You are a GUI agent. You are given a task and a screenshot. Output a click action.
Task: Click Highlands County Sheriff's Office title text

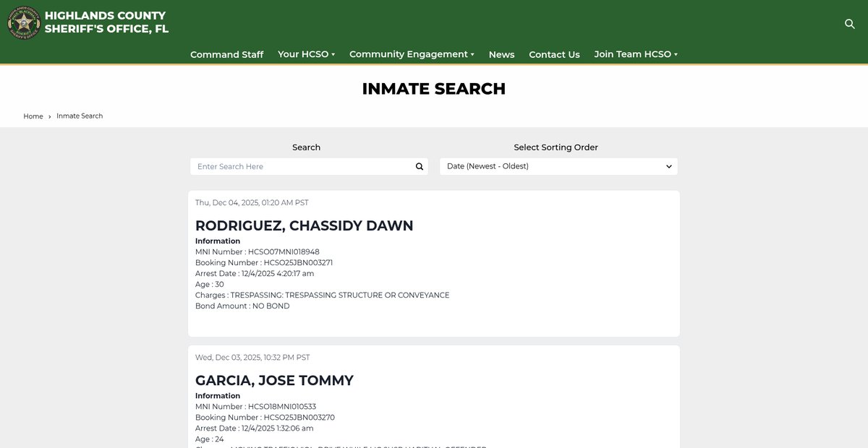107,22
